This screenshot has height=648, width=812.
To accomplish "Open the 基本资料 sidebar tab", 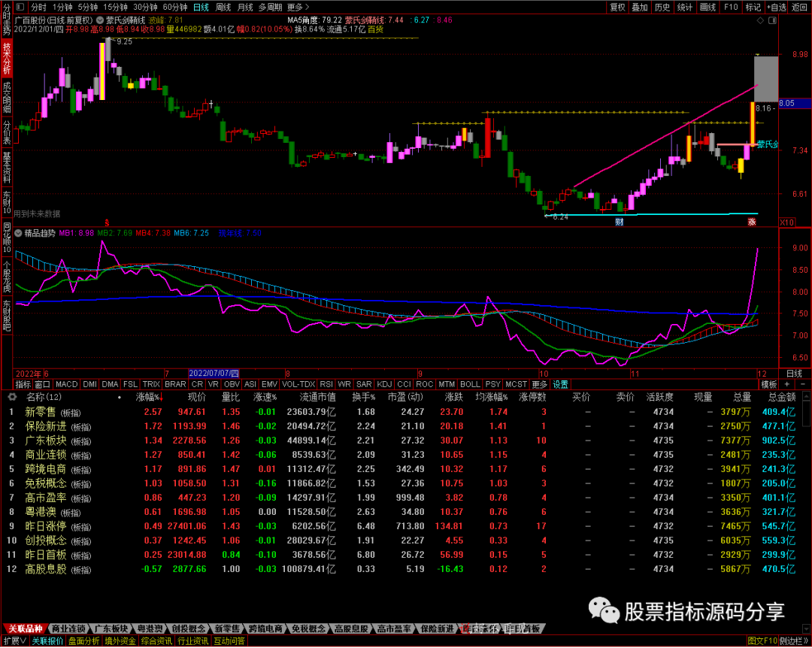I will tap(7, 167).
